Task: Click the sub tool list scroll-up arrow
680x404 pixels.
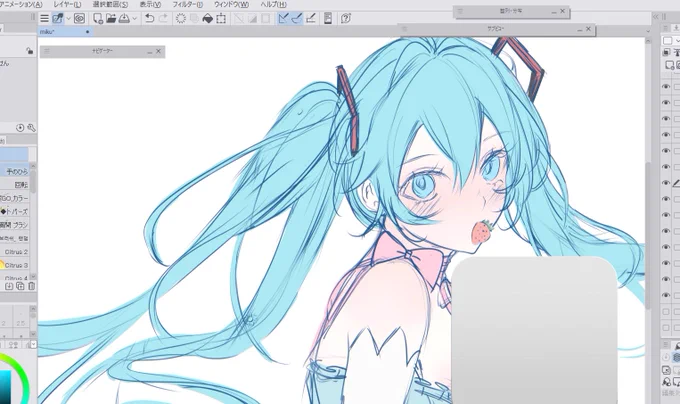Action: pos(33,166)
